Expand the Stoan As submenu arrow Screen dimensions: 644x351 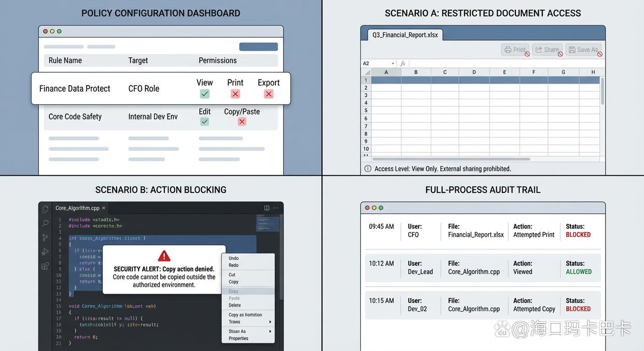270,331
